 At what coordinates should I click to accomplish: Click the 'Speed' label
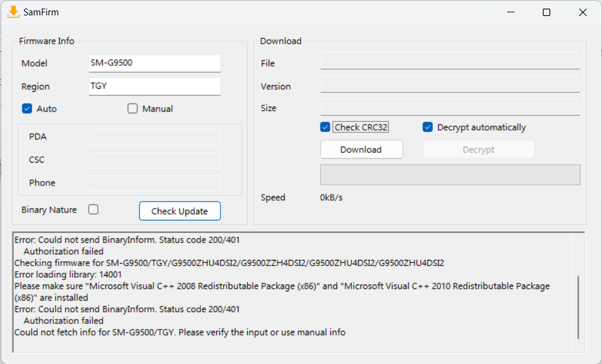pyautogui.click(x=273, y=198)
